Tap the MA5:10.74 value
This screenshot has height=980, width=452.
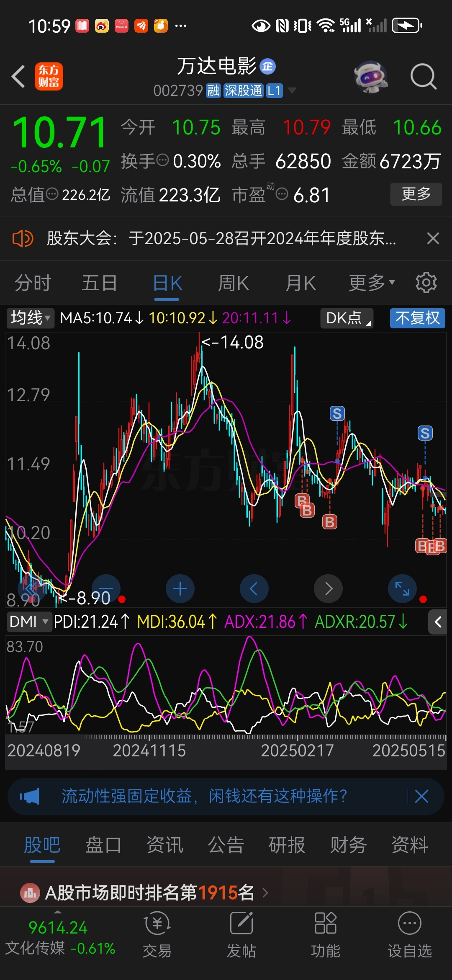coord(102,318)
